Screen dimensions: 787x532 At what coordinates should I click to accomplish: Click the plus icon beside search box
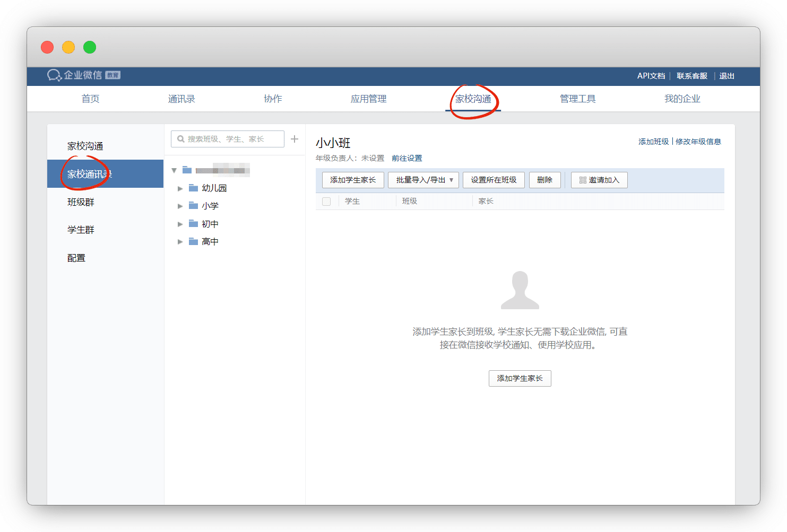click(x=295, y=139)
